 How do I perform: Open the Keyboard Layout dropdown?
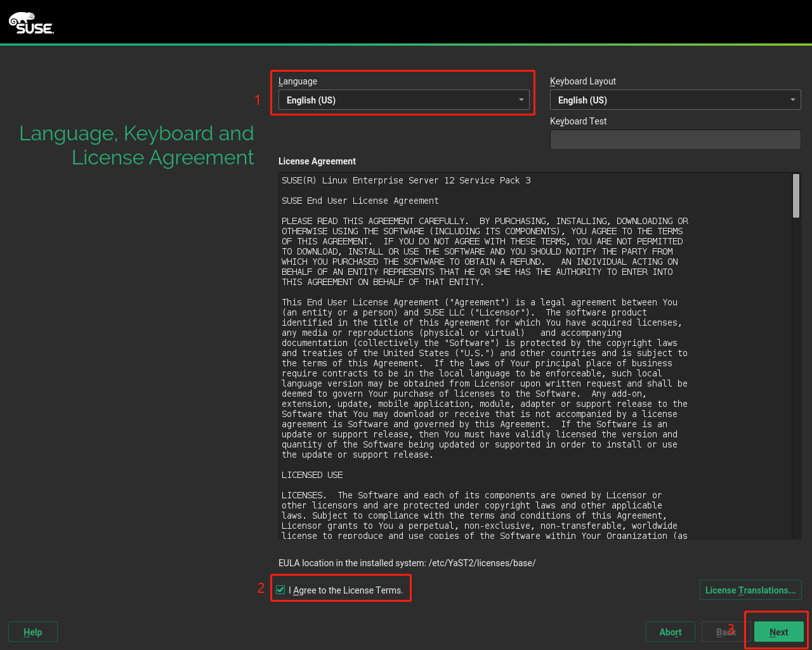675,100
